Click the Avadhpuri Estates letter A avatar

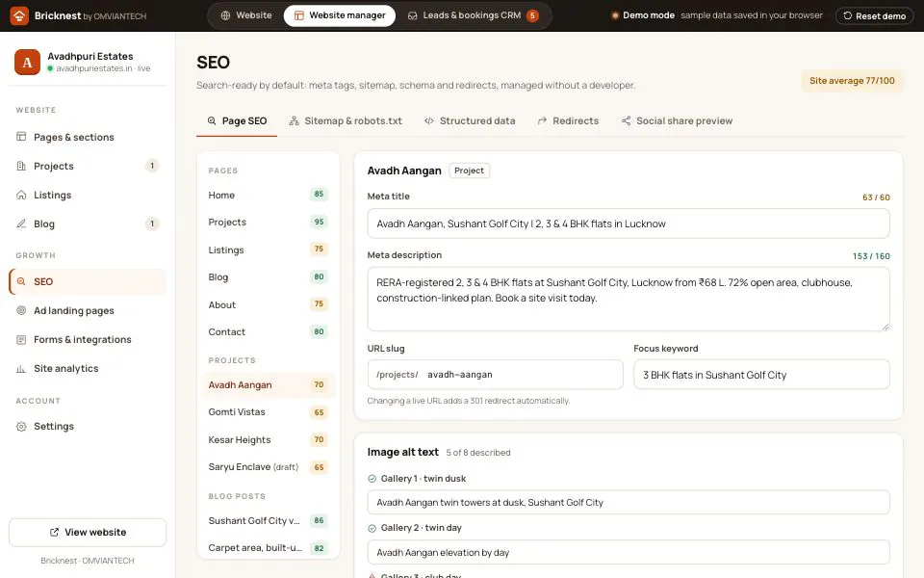[x=27, y=62]
